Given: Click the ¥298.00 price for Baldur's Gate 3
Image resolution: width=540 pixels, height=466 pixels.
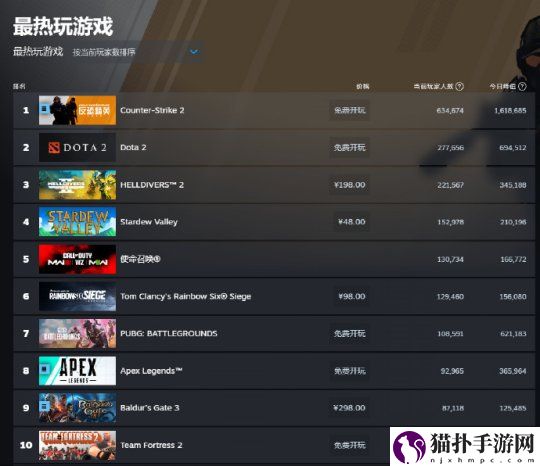Looking at the screenshot, I should [x=350, y=408].
